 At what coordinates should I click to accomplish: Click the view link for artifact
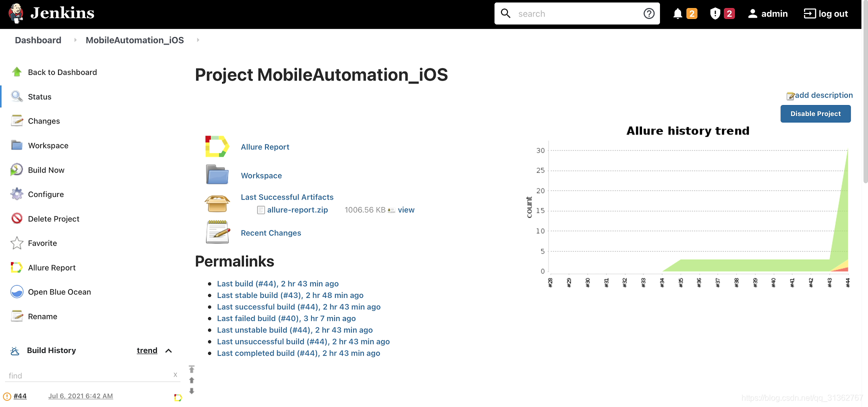406,210
